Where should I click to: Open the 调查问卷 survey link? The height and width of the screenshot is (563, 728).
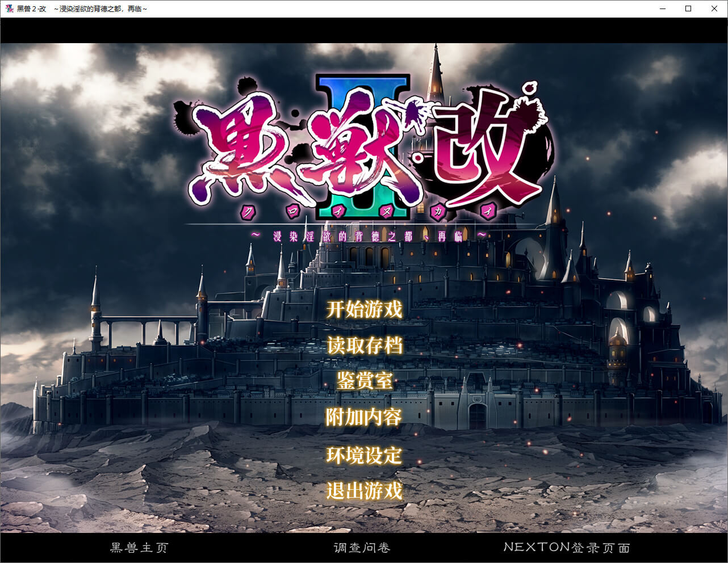point(362,548)
